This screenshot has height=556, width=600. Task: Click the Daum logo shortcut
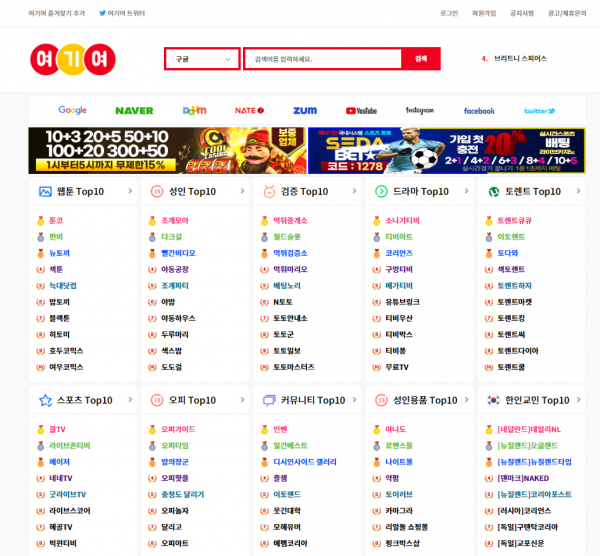tap(194, 110)
